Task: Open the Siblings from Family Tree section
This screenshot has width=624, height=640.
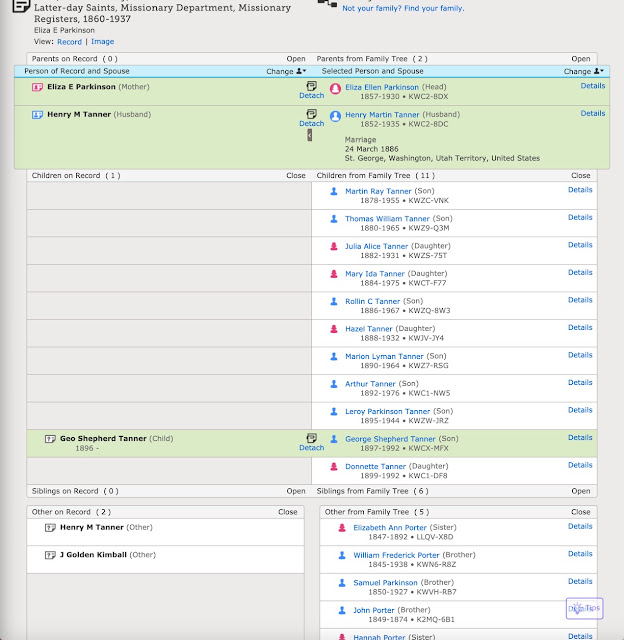Action: pyautogui.click(x=581, y=491)
